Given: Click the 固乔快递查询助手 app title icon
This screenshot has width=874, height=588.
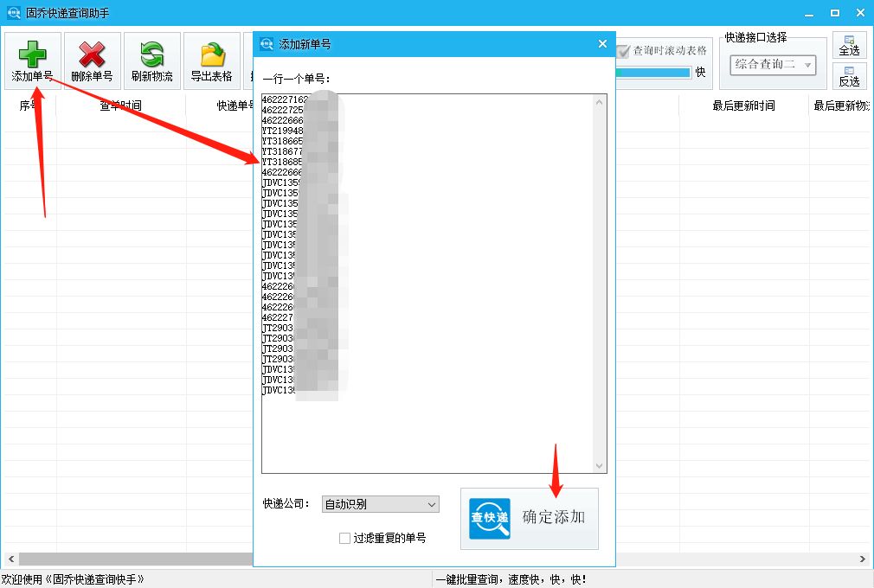Looking at the screenshot, I should pos(13,12).
